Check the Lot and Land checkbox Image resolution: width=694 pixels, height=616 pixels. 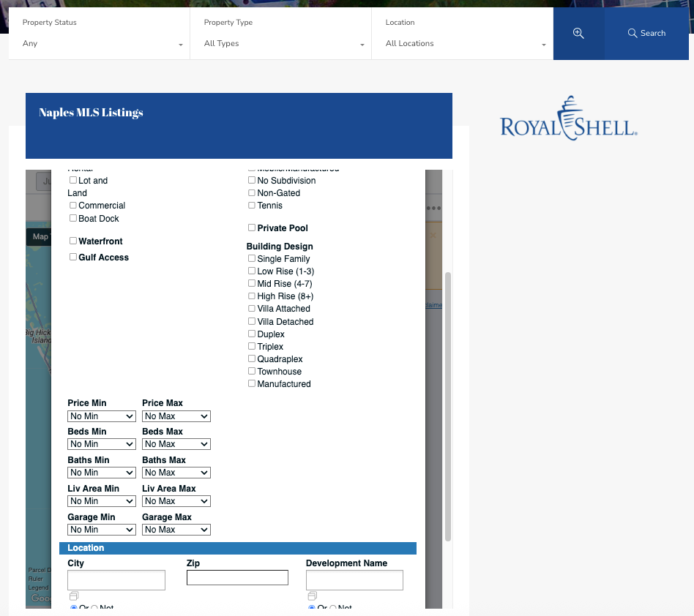[73, 180]
